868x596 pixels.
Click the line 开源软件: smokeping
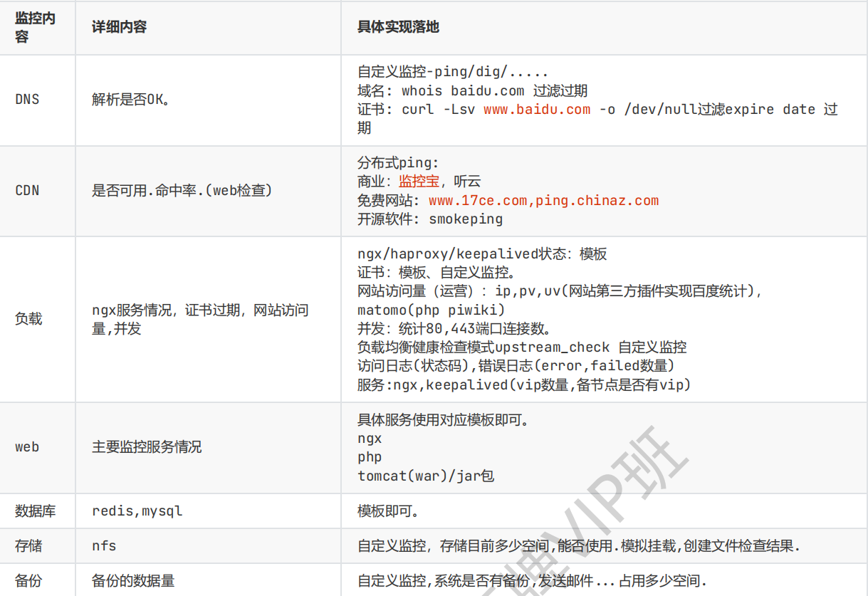[x=430, y=219]
